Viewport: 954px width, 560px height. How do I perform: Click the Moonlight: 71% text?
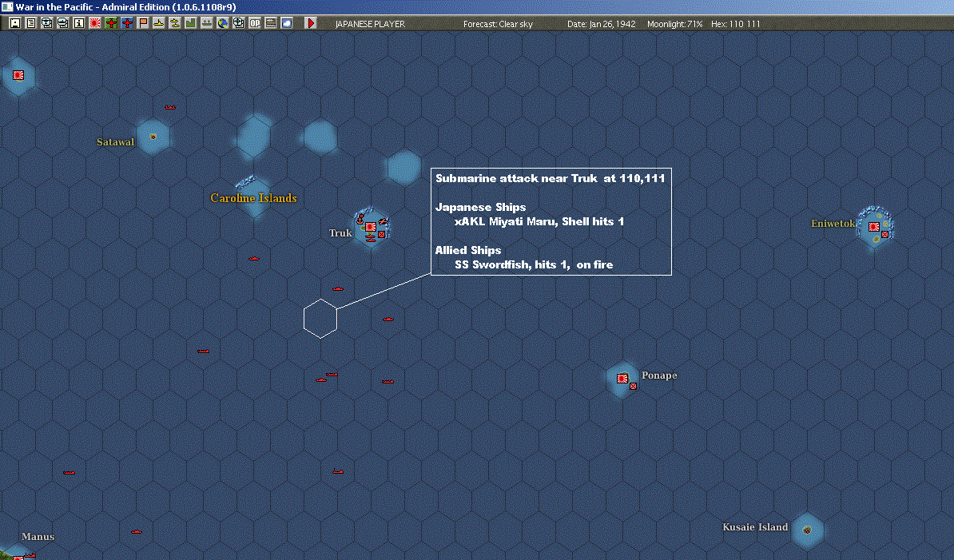(674, 24)
